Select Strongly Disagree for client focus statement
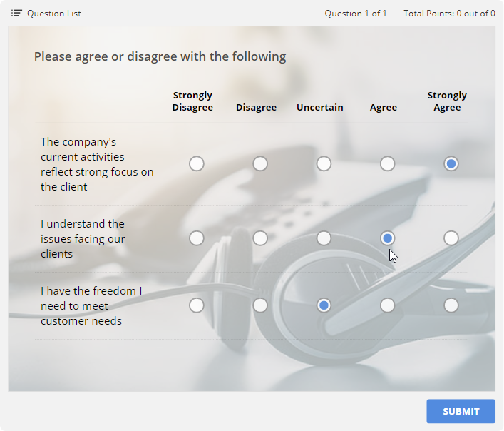Viewport: 504px width, 431px height. coord(197,164)
